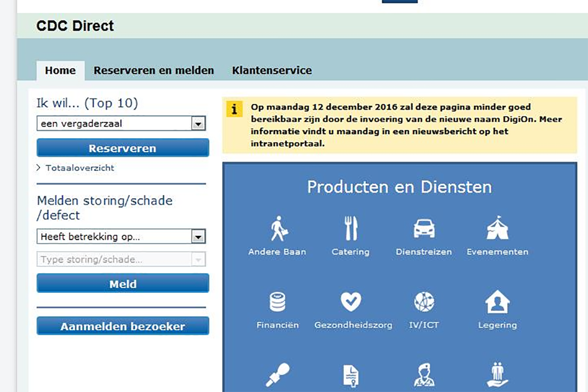
Task: Open the Legering house icon
Action: click(497, 302)
